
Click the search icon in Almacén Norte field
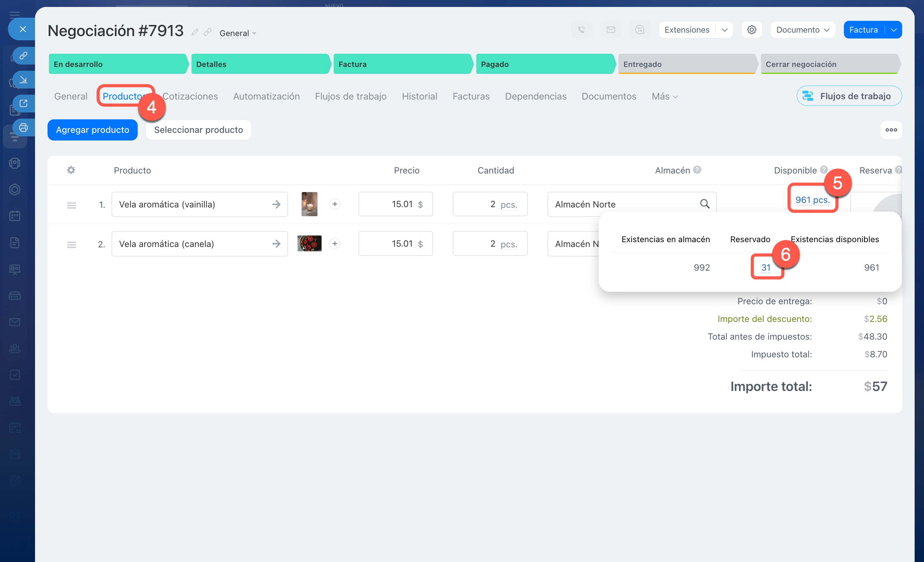[x=705, y=204]
